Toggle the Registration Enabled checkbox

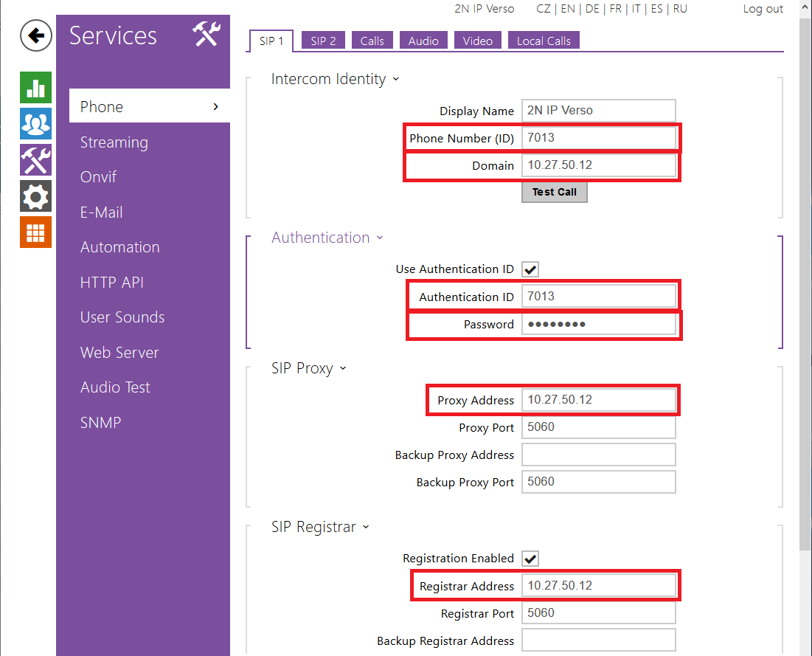[530, 559]
